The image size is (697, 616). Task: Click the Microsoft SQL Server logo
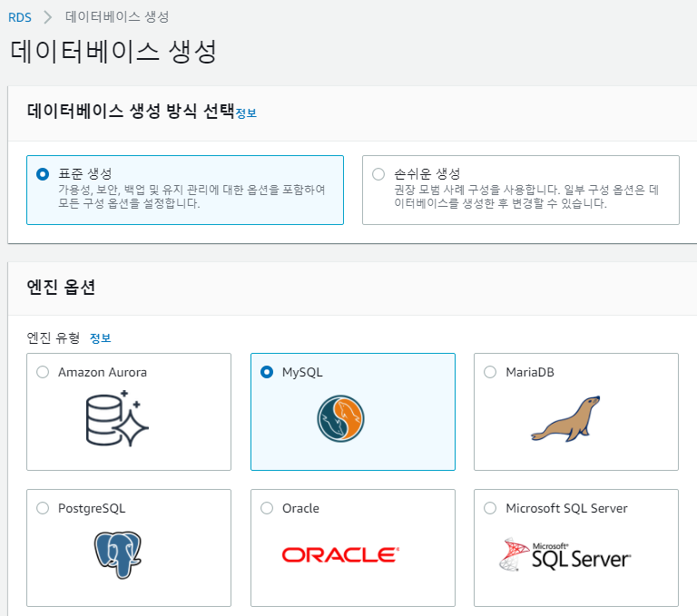564,554
